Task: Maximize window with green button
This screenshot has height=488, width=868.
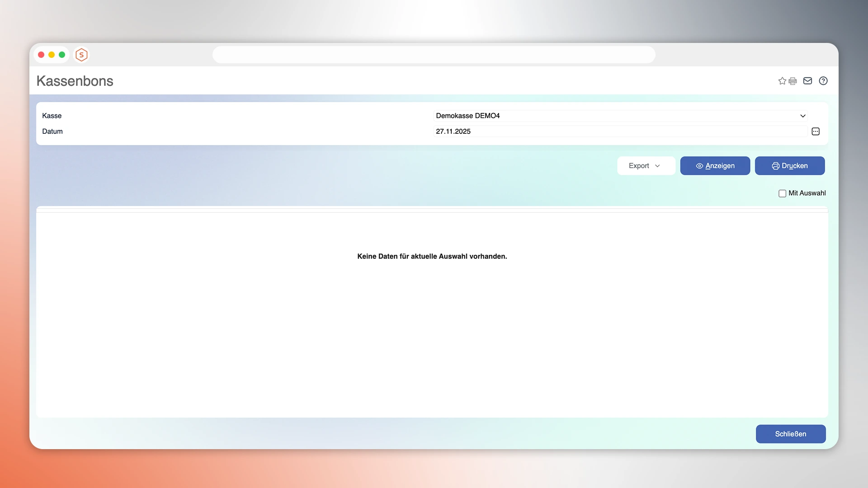Action: [62, 55]
